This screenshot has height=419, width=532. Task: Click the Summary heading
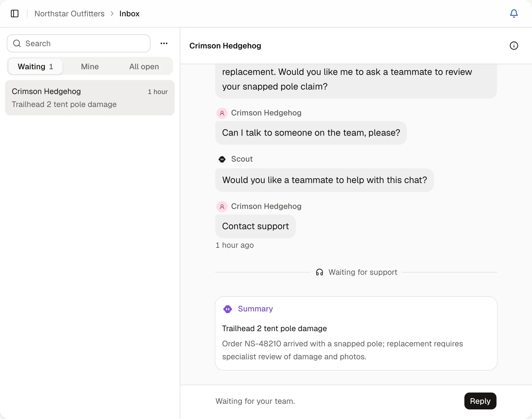[x=255, y=309]
